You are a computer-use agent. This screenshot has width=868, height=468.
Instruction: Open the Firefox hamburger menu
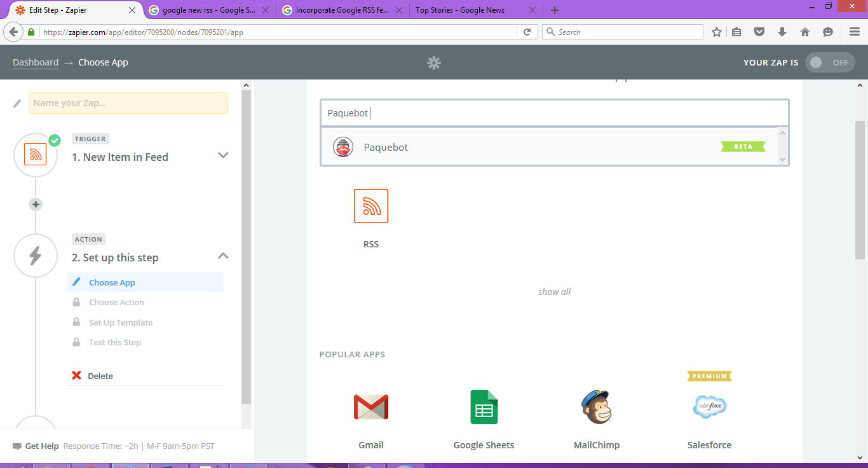pyautogui.click(x=855, y=32)
